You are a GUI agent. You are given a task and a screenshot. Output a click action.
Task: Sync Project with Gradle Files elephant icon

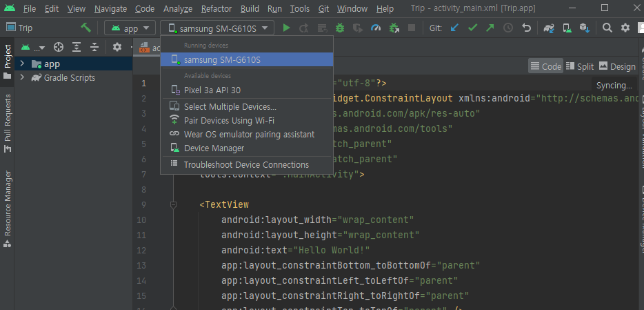(x=549, y=28)
